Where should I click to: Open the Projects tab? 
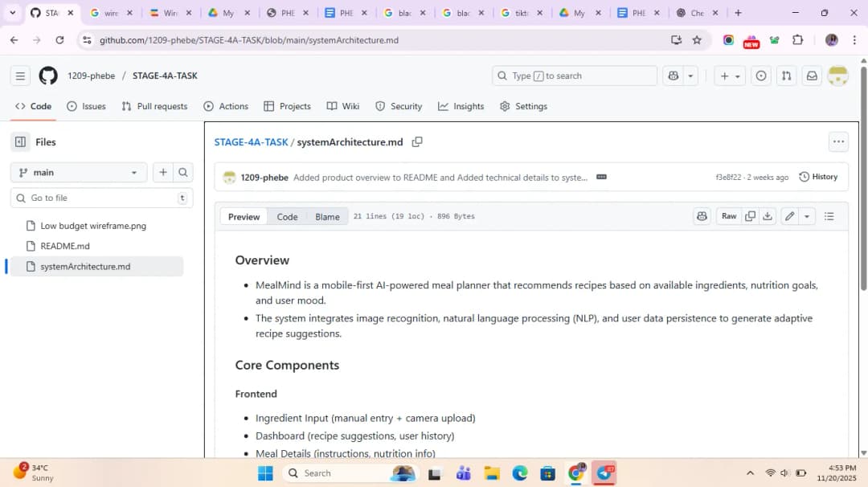287,106
